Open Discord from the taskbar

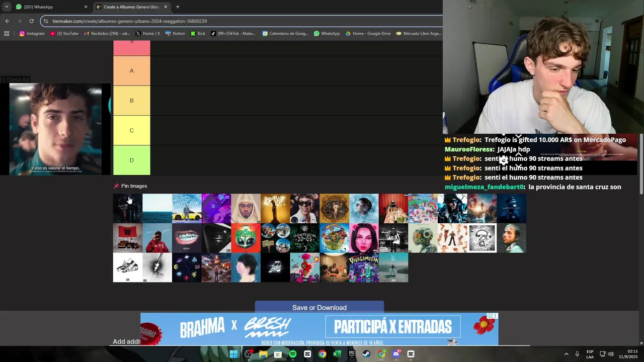396,354
